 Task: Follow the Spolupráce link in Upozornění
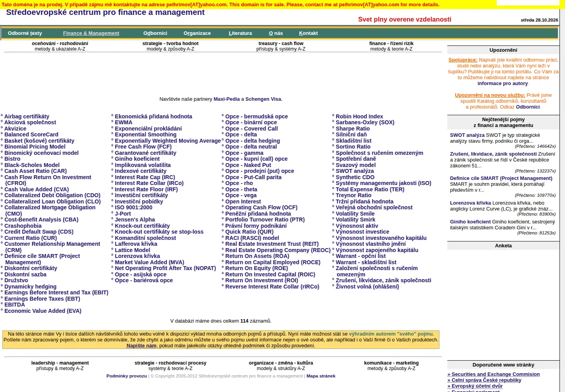click(x=463, y=60)
